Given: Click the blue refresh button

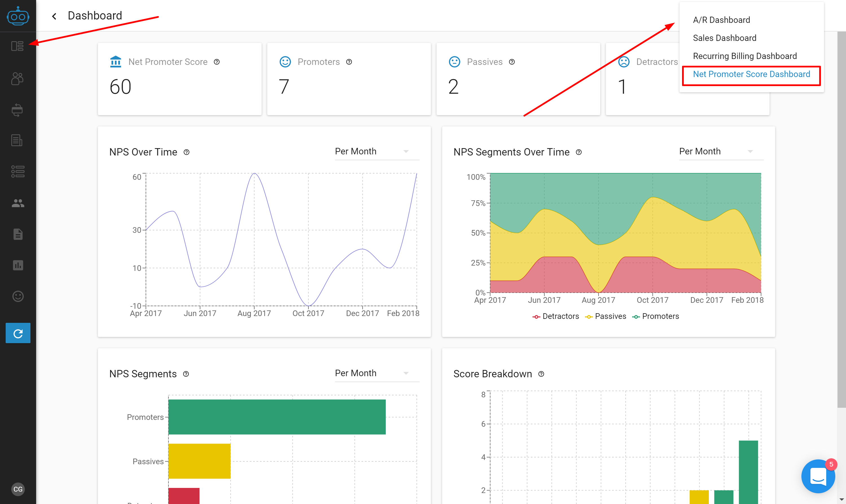Looking at the screenshot, I should (x=18, y=333).
